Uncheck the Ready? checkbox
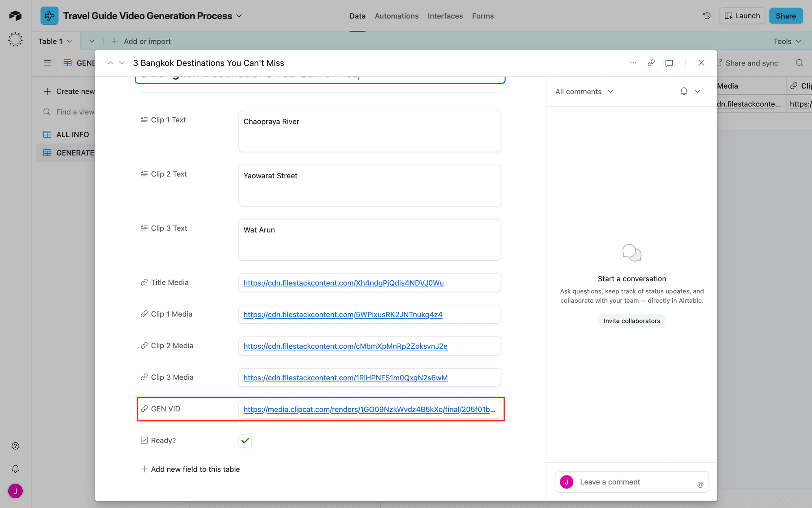This screenshot has height=508, width=812. pyautogui.click(x=245, y=440)
